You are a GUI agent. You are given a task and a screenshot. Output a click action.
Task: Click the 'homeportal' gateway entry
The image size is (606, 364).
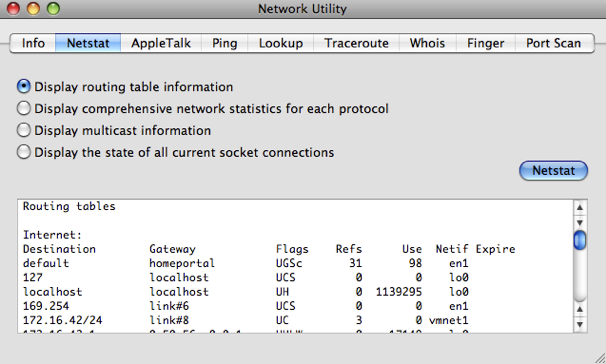coord(182,263)
